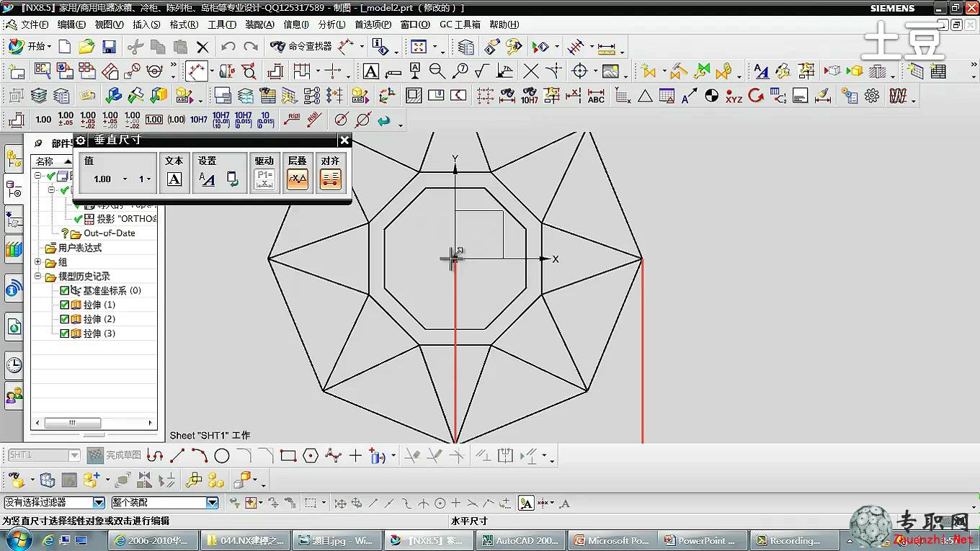980x551 pixels.
Task: Toggle the 层叠 stacking option
Action: (x=297, y=179)
